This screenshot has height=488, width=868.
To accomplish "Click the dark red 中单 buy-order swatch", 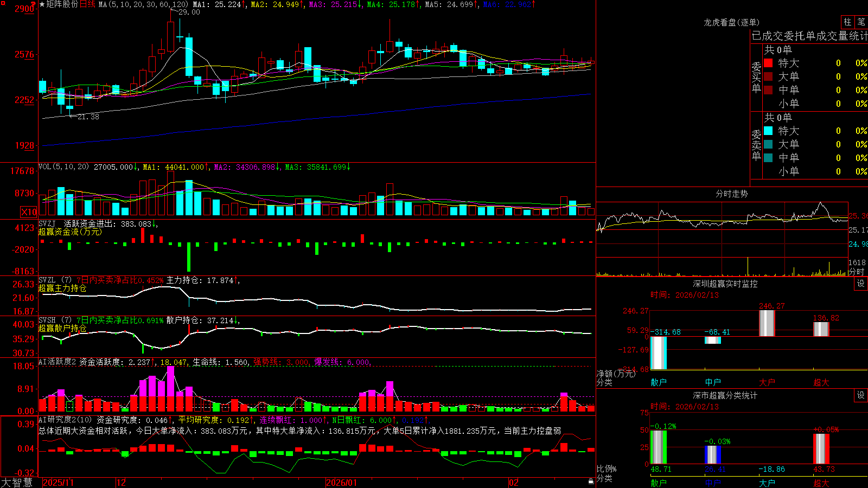I will (x=768, y=90).
